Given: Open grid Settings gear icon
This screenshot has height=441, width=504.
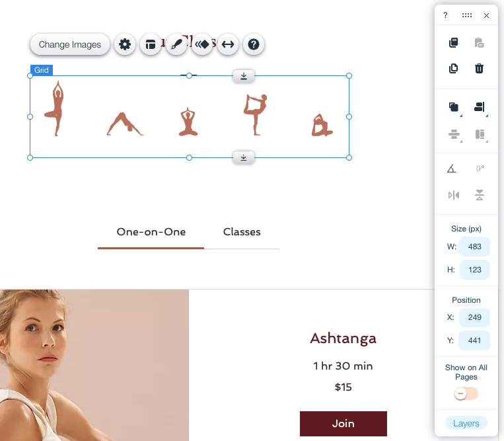Looking at the screenshot, I should (x=125, y=44).
